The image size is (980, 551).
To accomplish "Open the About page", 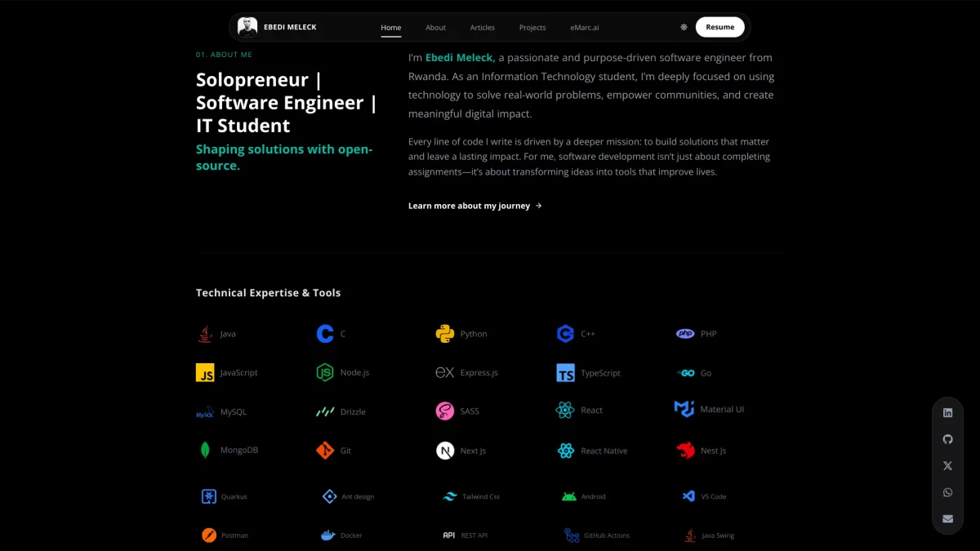I will [435, 28].
